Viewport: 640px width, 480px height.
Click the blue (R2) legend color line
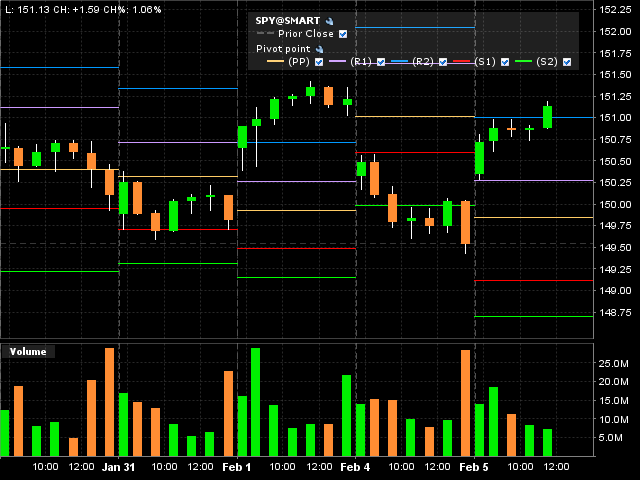pos(399,61)
